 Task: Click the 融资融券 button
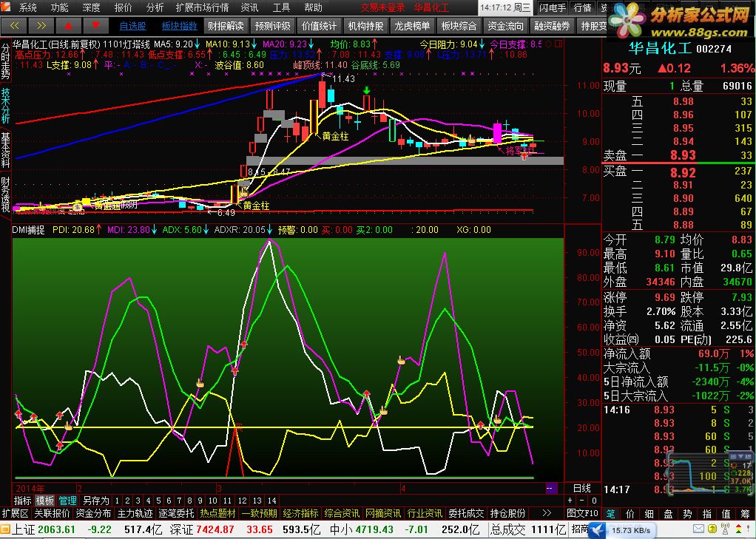(553, 26)
